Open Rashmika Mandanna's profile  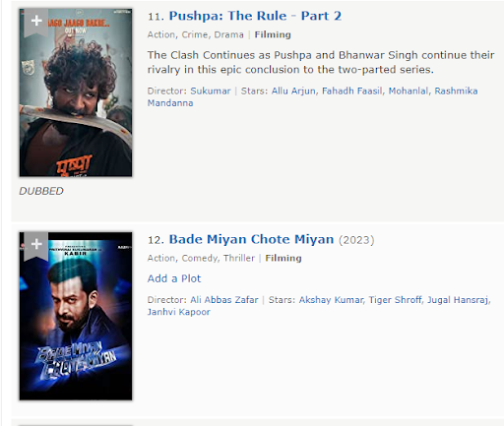pos(312,96)
